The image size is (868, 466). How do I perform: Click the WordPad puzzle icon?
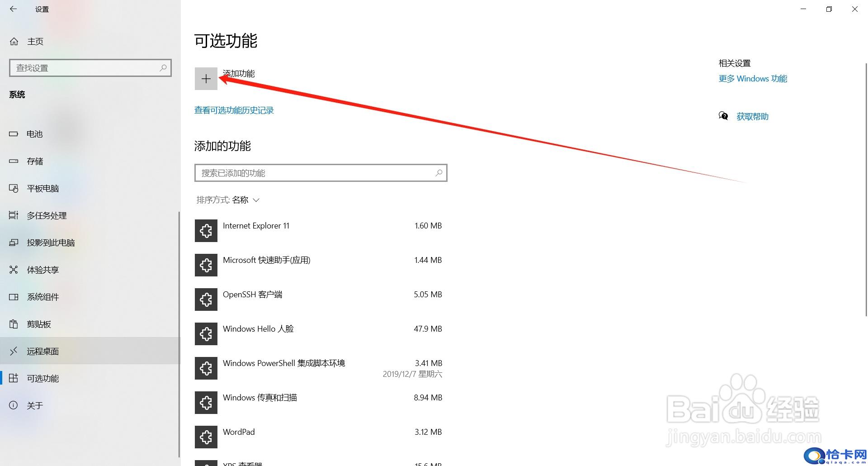(x=206, y=437)
